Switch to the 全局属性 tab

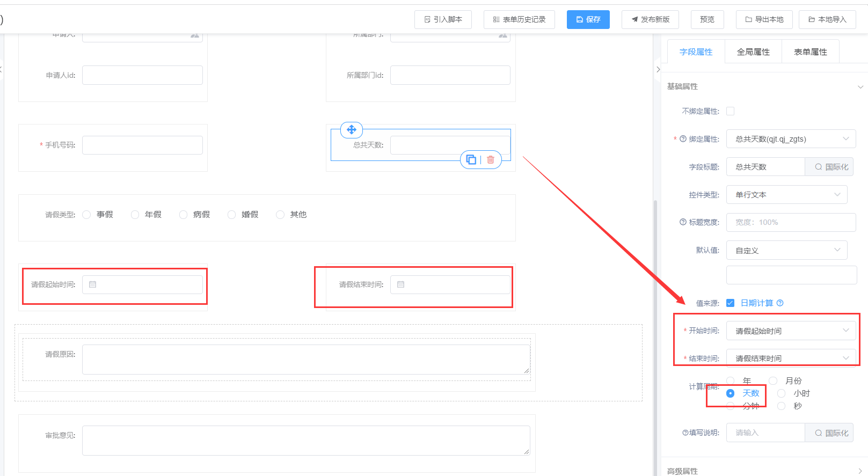point(753,52)
